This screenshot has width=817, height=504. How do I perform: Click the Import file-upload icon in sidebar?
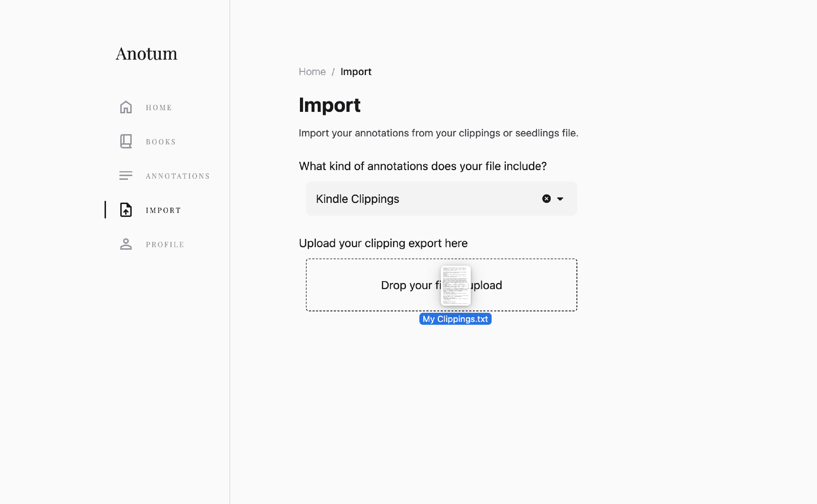click(126, 210)
